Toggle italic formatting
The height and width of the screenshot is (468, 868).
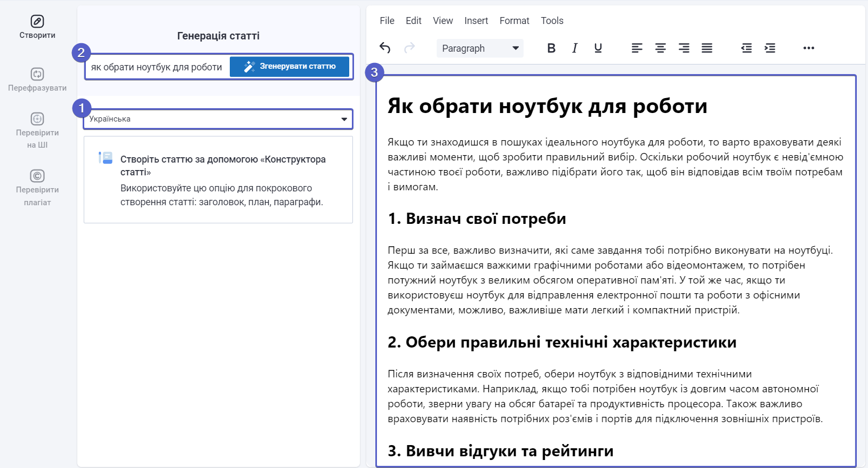[x=575, y=48]
